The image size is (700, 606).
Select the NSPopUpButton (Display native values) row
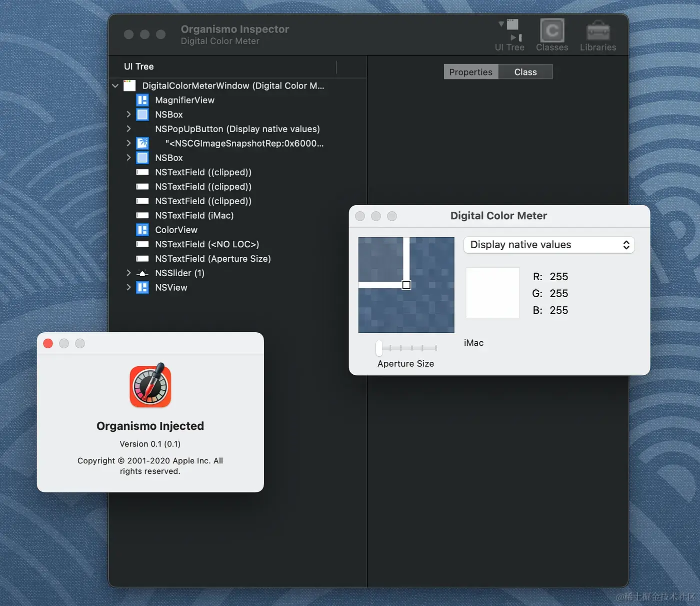(x=238, y=129)
